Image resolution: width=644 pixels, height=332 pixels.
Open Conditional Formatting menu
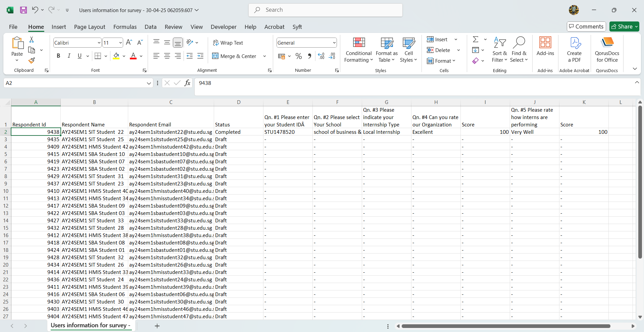coord(358,50)
